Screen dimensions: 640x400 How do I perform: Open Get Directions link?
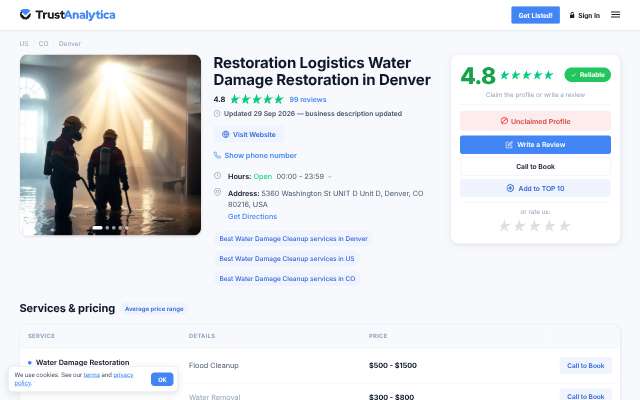pyautogui.click(x=252, y=216)
